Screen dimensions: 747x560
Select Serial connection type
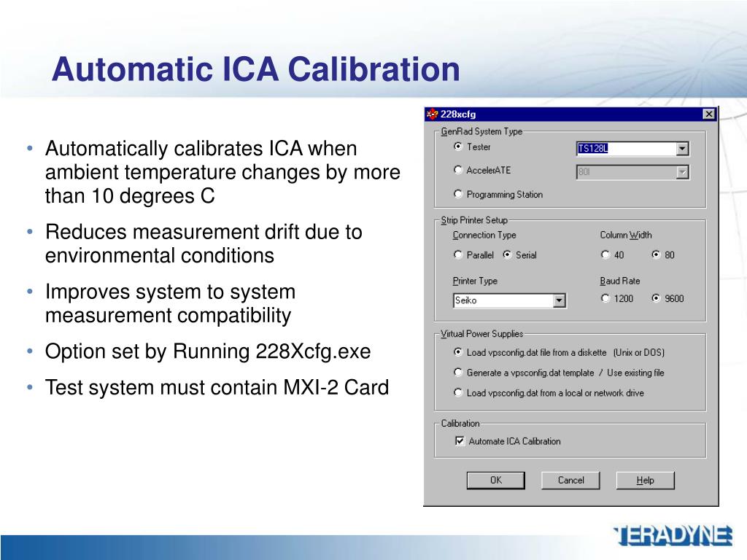point(507,254)
